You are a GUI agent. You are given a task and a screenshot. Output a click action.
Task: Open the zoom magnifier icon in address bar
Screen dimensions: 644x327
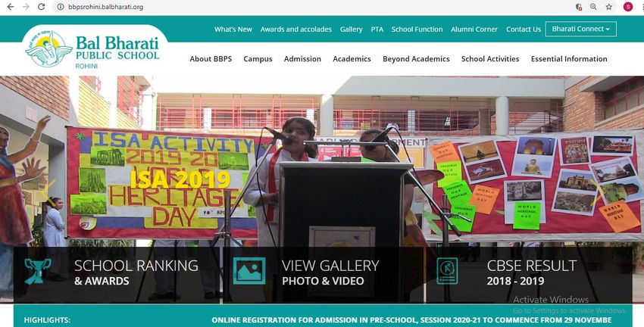(593, 7)
